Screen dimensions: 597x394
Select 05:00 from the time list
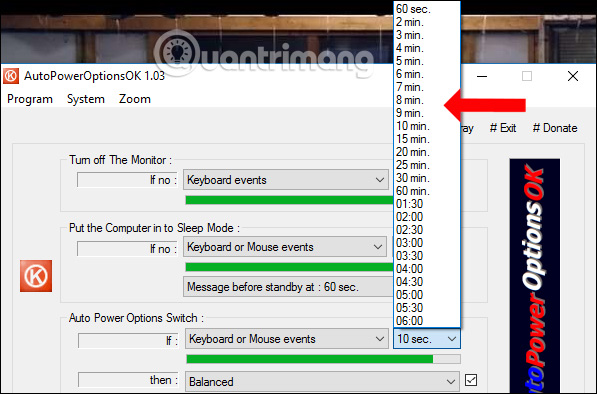point(427,295)
